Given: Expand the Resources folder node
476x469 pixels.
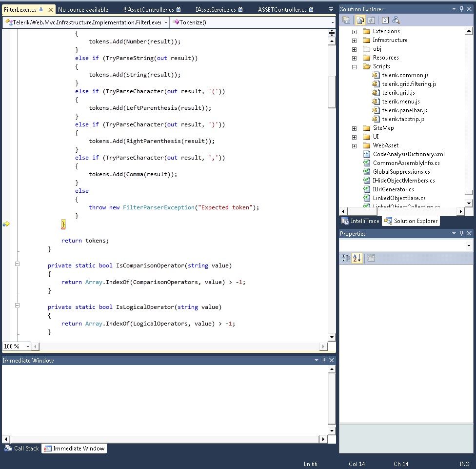Looking at the screenshot, I should tap(354, 58).
